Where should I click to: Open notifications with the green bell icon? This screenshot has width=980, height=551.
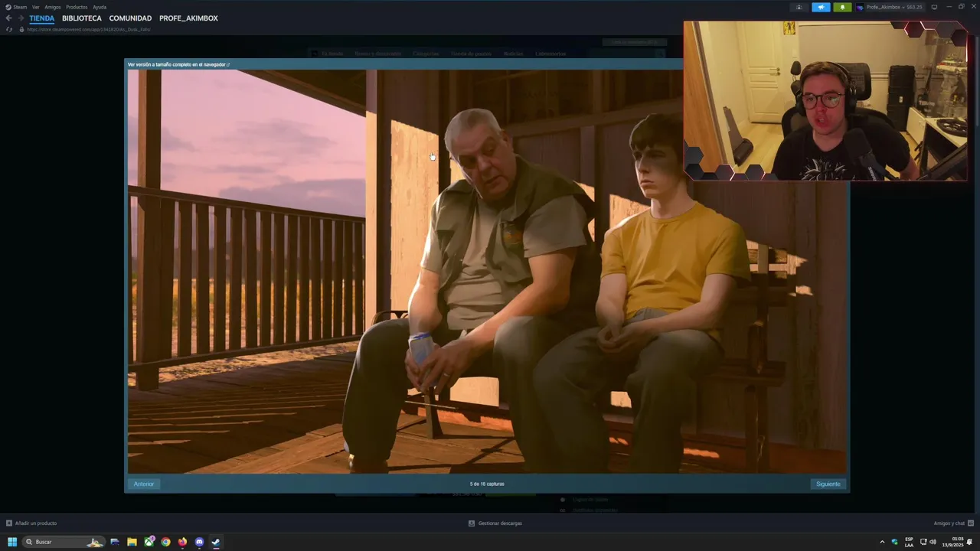[x=842, y=7]
